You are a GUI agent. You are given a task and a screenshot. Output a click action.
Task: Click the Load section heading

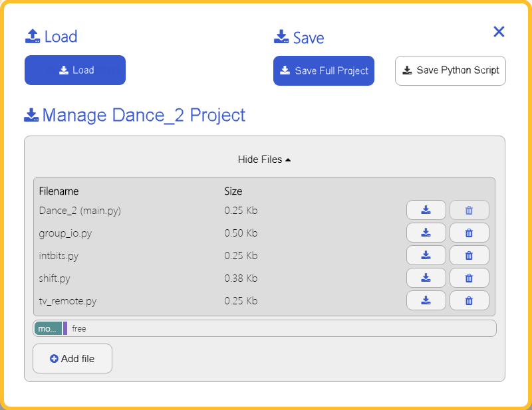click(x=51, y=37)
